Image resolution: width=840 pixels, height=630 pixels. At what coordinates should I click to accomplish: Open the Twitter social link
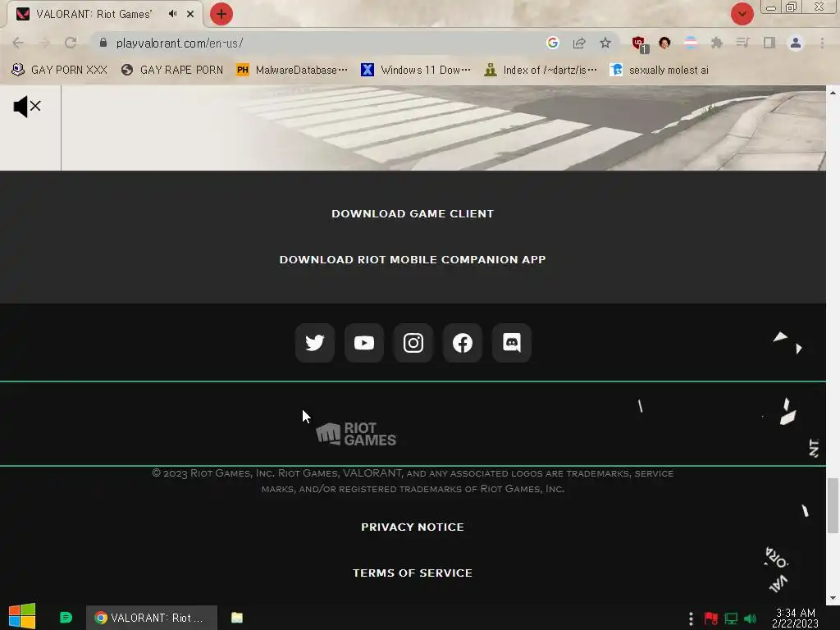coord(315,343)
